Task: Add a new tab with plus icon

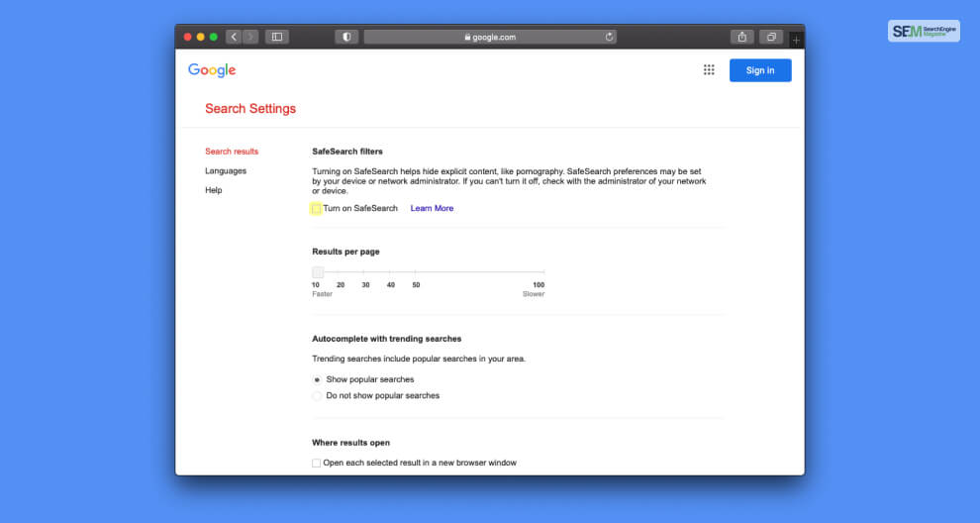Action: [x=796, y=40]
